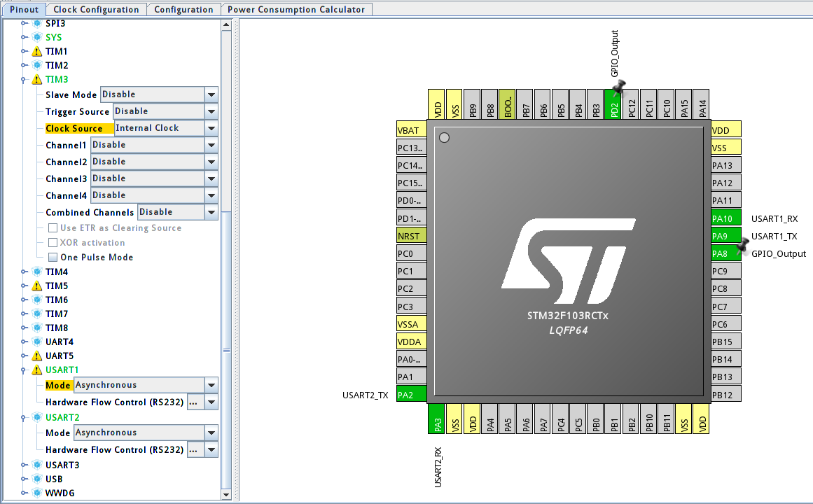Click the peripheral icon next to WWDG
Viewport: 813px width, 504px height.
[x=37, y=493]
